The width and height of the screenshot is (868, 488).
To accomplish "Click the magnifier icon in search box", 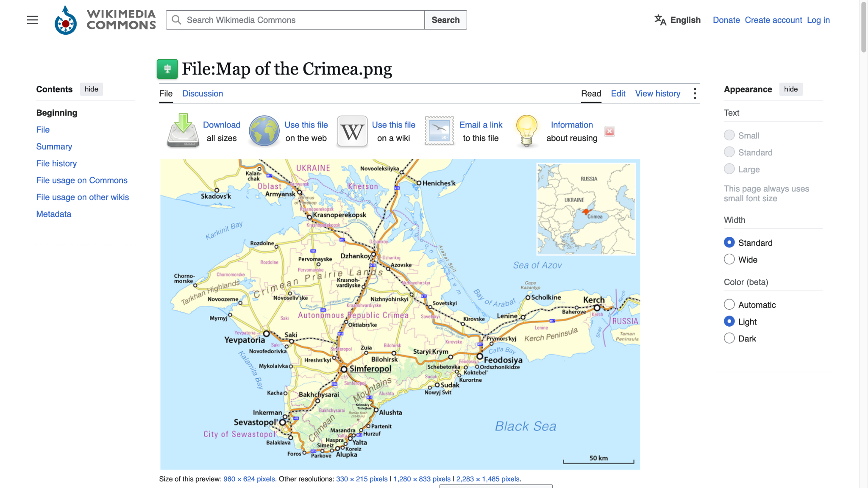I will point(176,20).
